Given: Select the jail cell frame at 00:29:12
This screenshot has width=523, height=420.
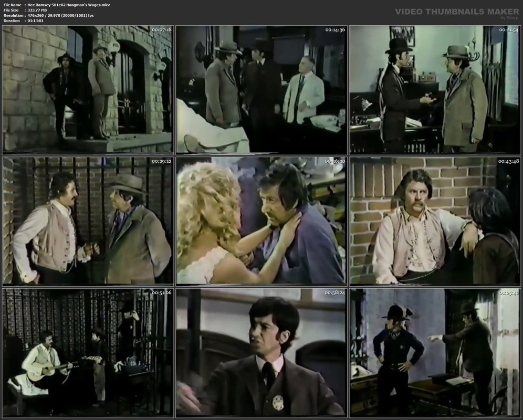Looking at the screenshot, I should tap(88, 221).
